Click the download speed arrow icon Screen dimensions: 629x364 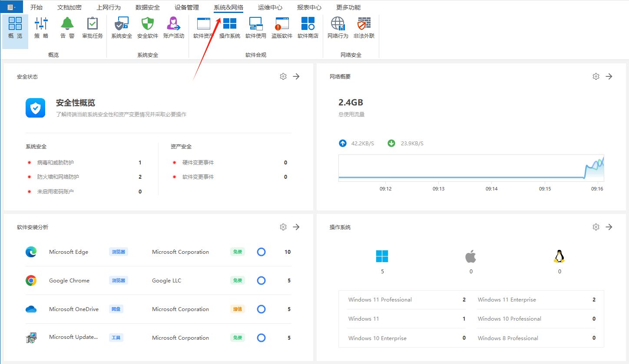coord(391,143)
